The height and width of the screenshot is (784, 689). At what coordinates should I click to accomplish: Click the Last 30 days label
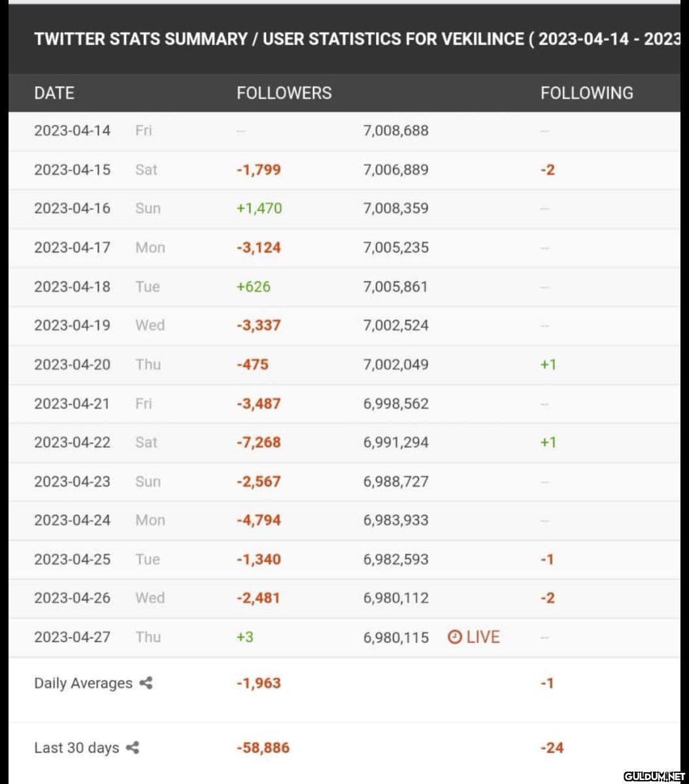(x=76, y=748)
